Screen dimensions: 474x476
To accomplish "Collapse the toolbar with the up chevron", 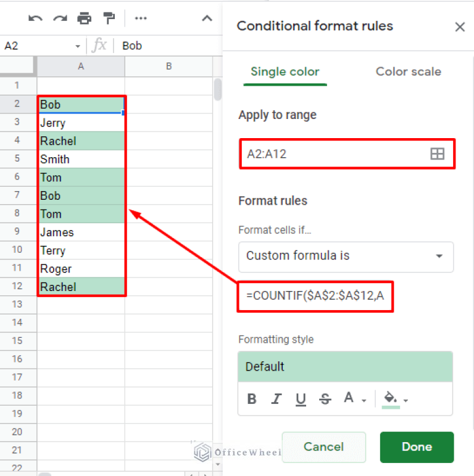I will point(207,18).
